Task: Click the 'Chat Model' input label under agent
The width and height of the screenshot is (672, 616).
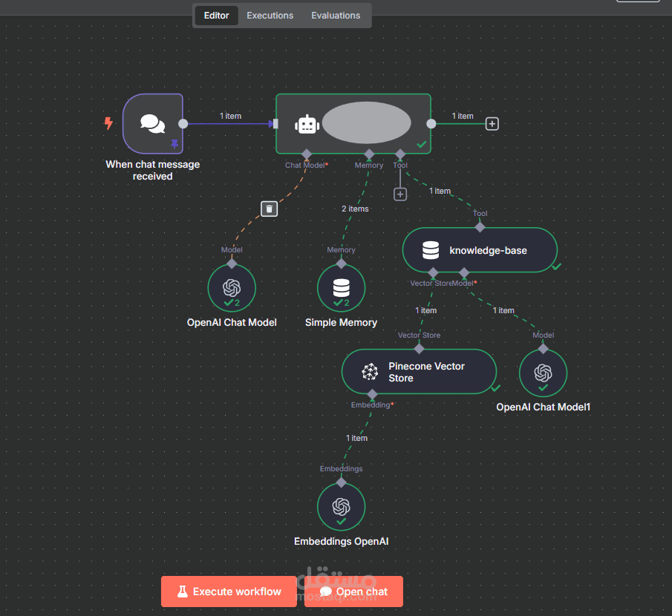Action: click(x=305, y=165)
